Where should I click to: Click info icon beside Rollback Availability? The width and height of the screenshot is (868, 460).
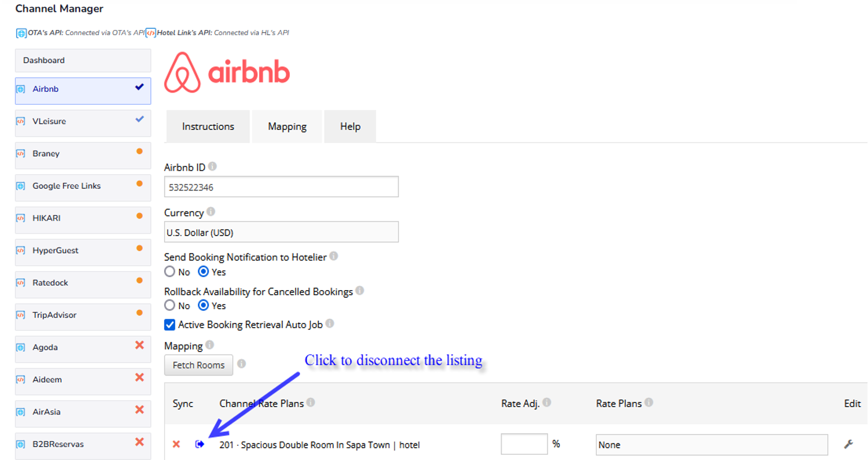[x=360, y=291]
